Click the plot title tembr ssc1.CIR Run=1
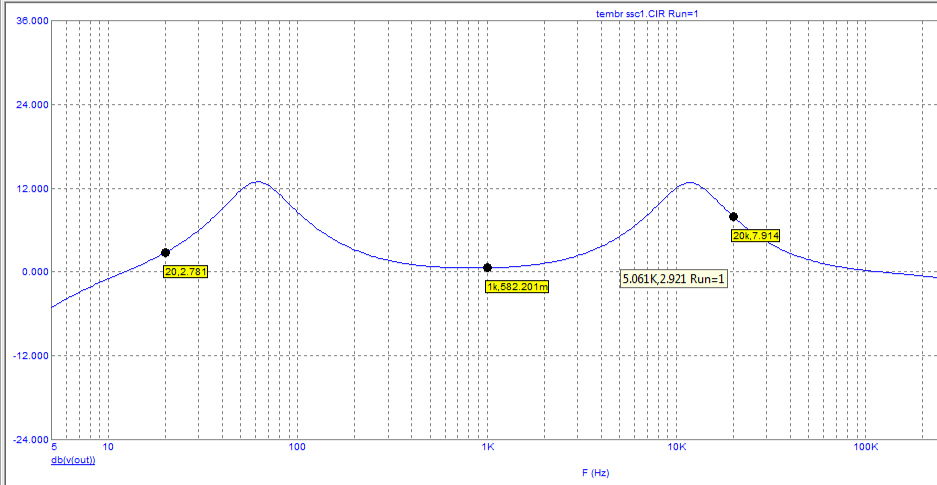 pos(652,13)
